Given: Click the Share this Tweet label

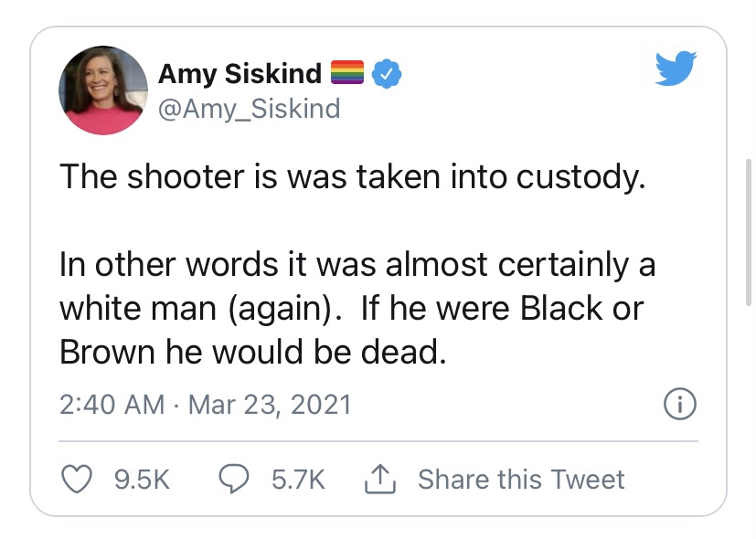Looking at the screenshot, I should (521, 480).
